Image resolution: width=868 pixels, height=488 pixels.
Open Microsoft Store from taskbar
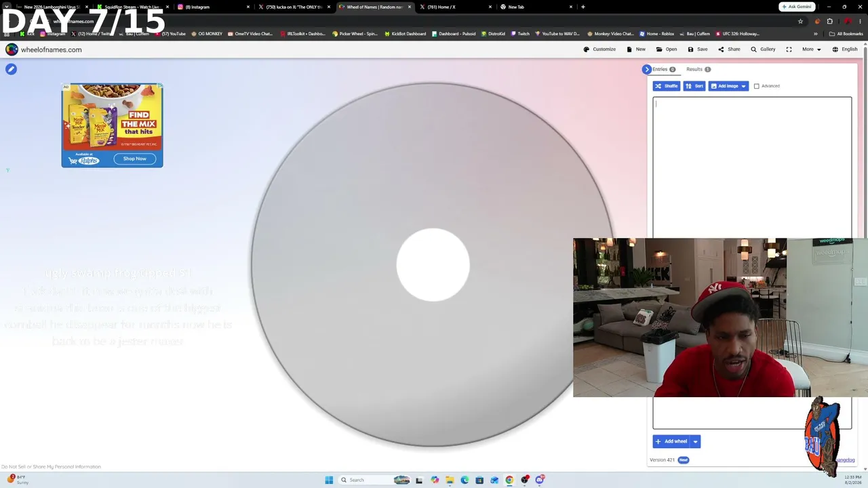coord(479,480)
